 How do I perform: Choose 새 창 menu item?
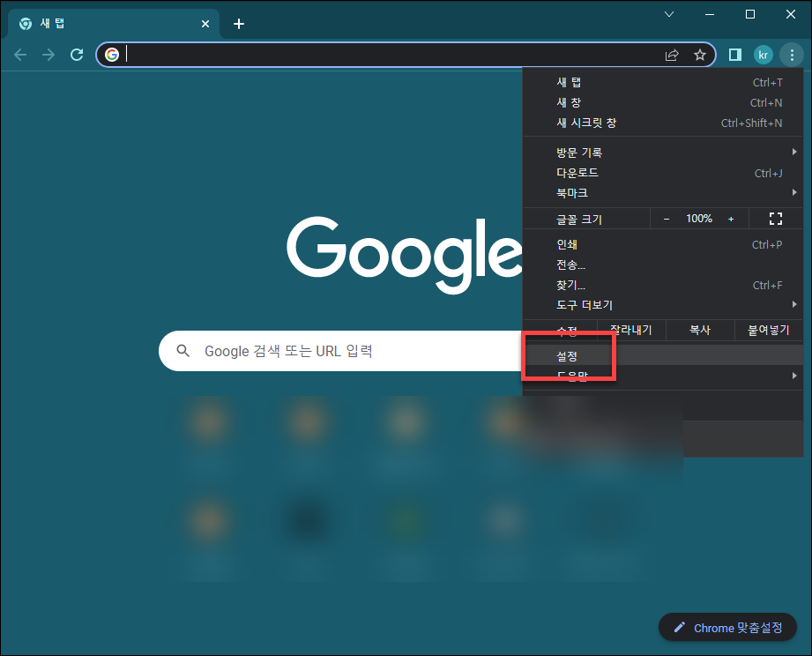click(663, 102)
